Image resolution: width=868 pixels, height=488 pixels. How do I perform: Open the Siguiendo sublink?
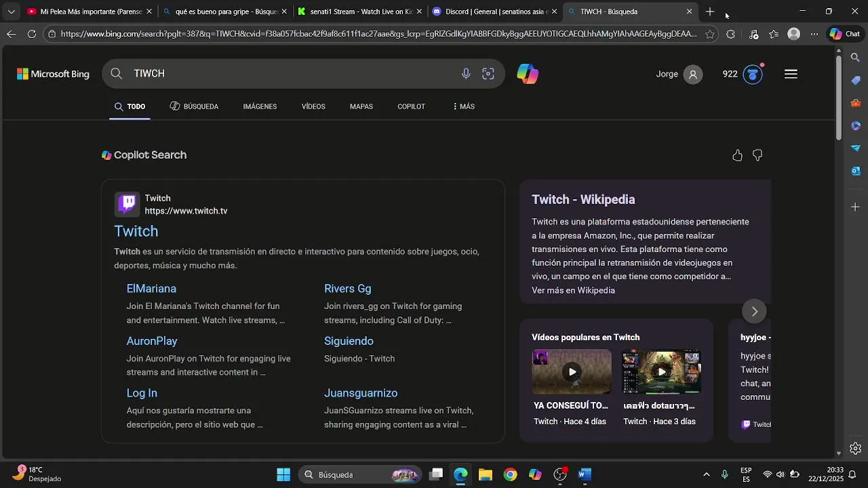click(x=349, y=341)
